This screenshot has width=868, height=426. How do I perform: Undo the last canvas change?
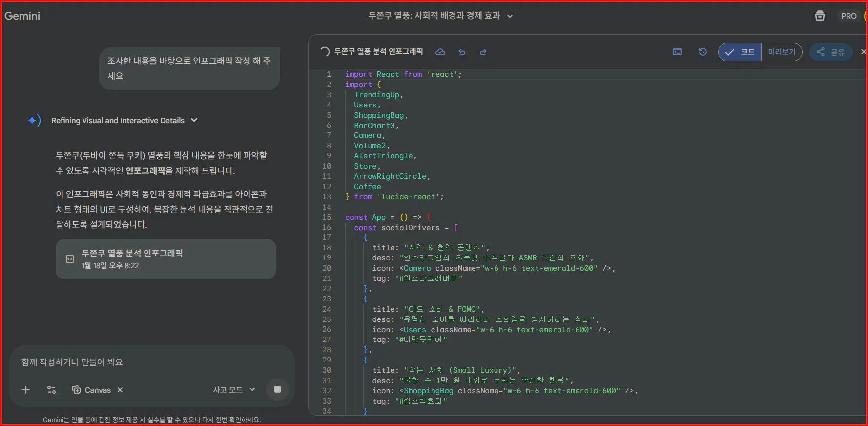[462, 52]
